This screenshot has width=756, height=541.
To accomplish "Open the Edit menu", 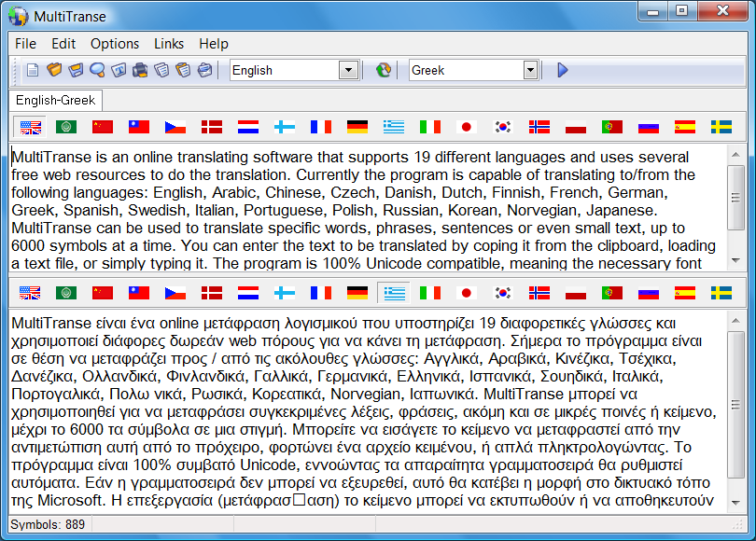I will (x=63, y=44).
